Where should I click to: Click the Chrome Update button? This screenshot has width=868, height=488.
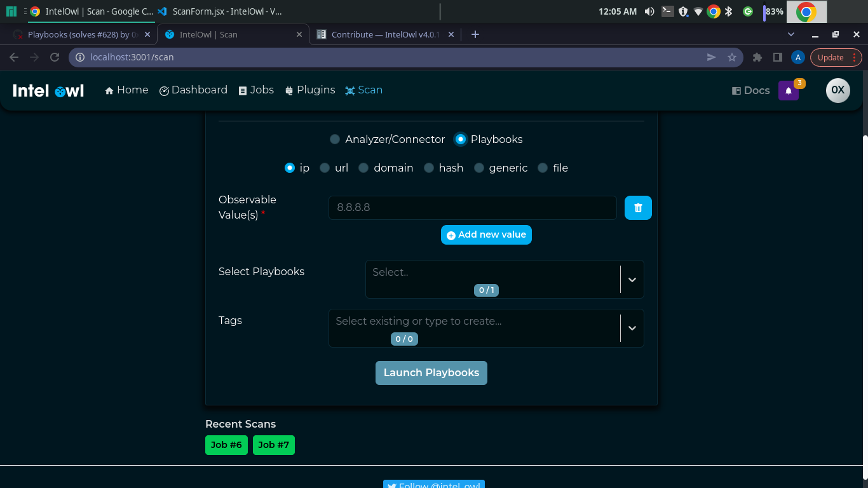point(836,57)
